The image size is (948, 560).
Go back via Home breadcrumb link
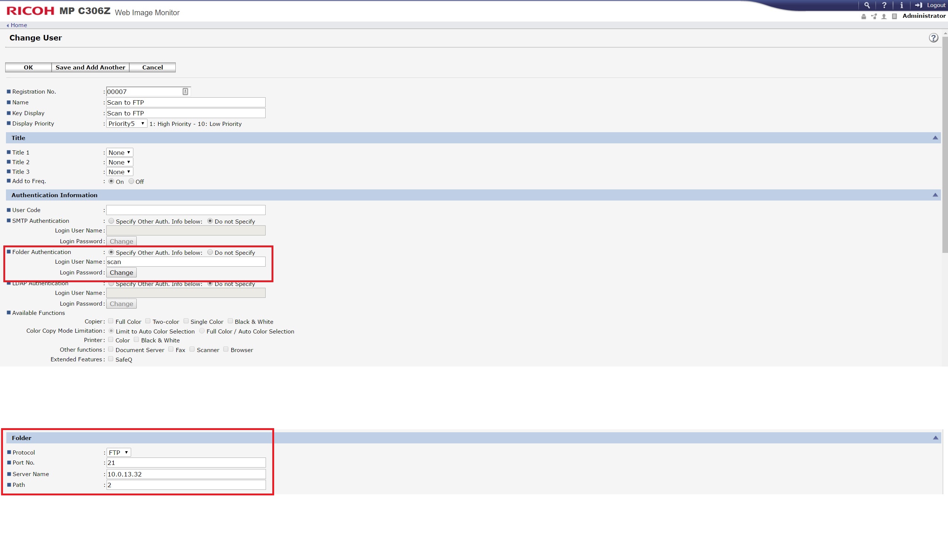pyautogui.click(x=19, y=25)
